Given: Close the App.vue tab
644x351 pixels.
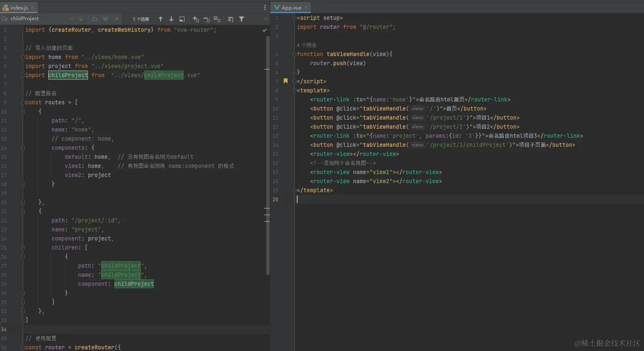Looking at the screenshot, I should tap(306, 7).
